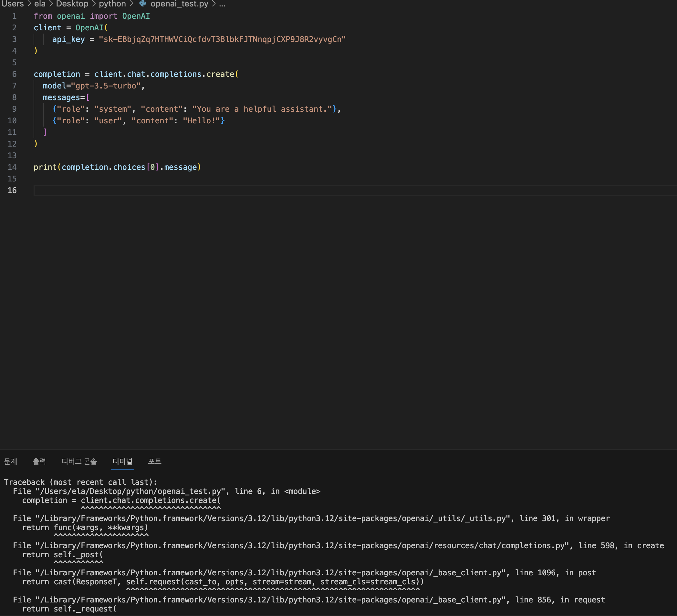677x616 pixels.
Task: Click the breadcrumb ellipsis symbol item
Action: click(222, 4)
